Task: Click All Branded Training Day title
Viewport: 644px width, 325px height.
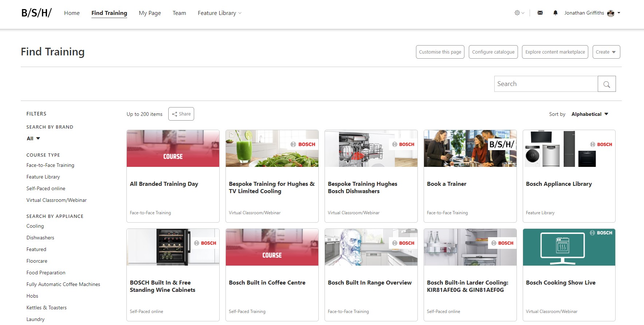Action: [x=164, y=184]
